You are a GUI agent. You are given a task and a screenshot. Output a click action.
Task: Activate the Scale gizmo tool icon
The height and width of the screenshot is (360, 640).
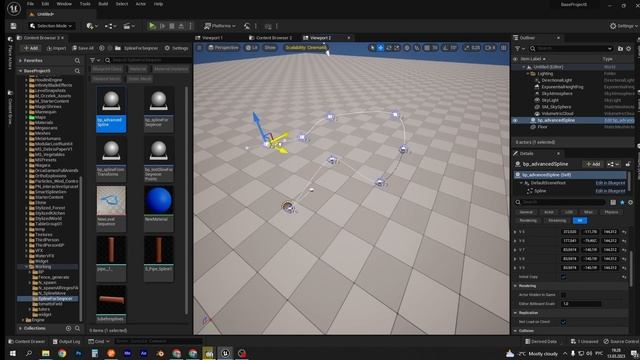(x=397, y=48)
